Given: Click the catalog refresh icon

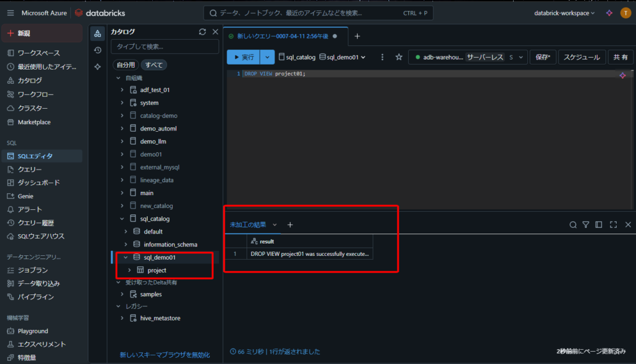Looking at the screenshot, I should pos(202,32).
